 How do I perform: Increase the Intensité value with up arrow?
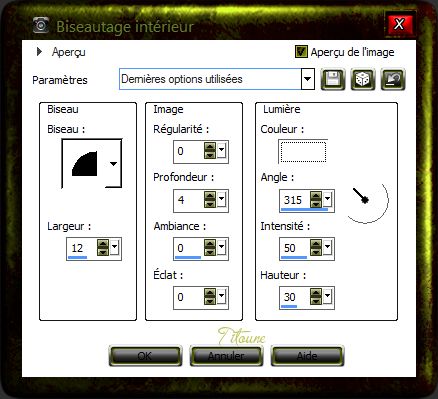tap(316, 244)
